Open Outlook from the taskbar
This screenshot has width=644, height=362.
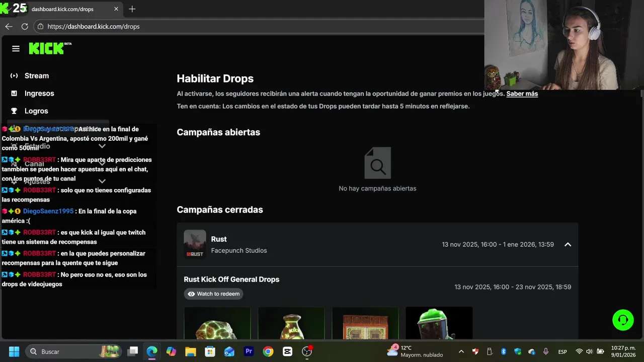(x=229, y=351)
